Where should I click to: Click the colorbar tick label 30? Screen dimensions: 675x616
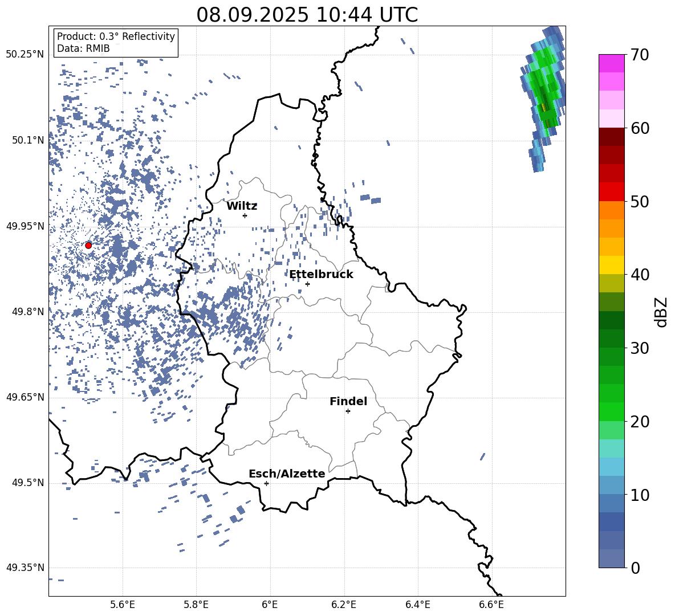click(640, 348)
